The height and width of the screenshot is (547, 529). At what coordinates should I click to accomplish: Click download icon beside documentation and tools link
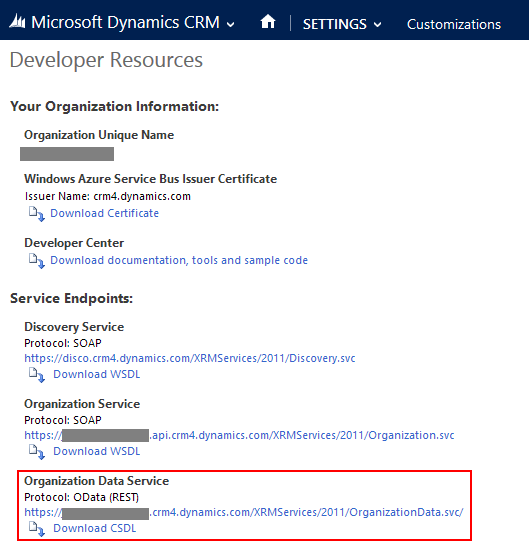point(37,261)
